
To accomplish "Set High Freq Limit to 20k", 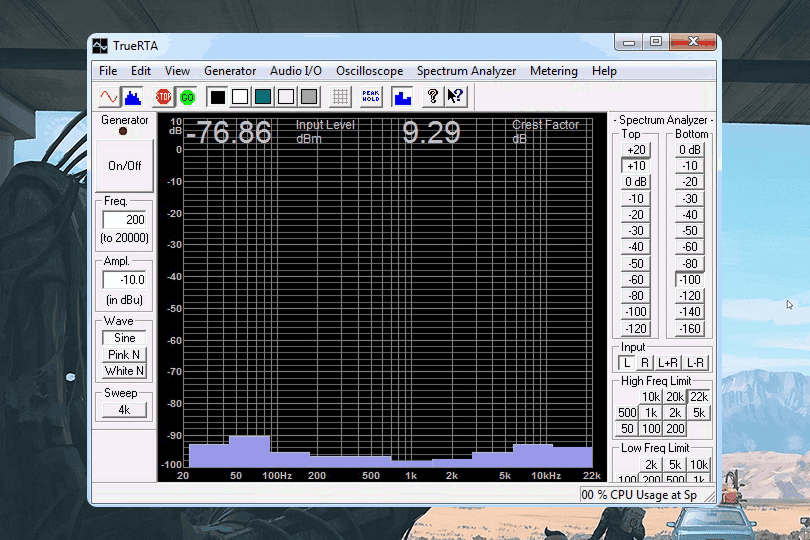I will [x=676, y=398].
